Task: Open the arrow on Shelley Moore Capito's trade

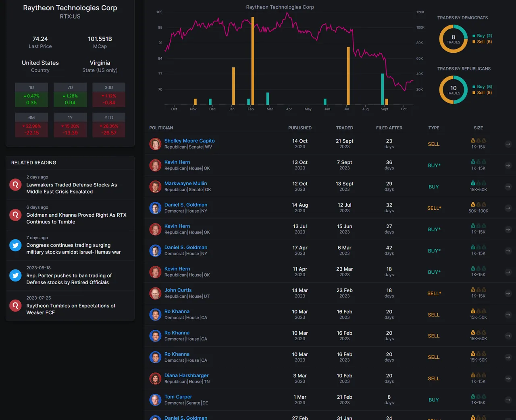Action: [x=508, y=144]
